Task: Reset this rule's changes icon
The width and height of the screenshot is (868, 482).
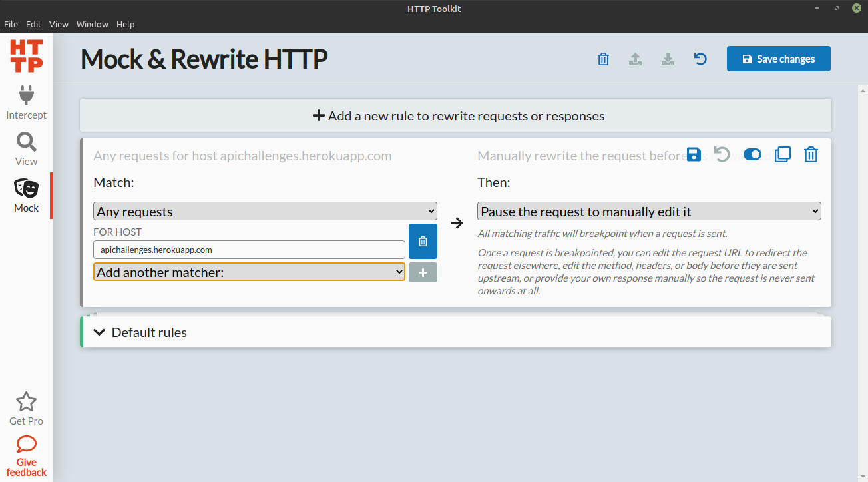Action: (722, 155)
